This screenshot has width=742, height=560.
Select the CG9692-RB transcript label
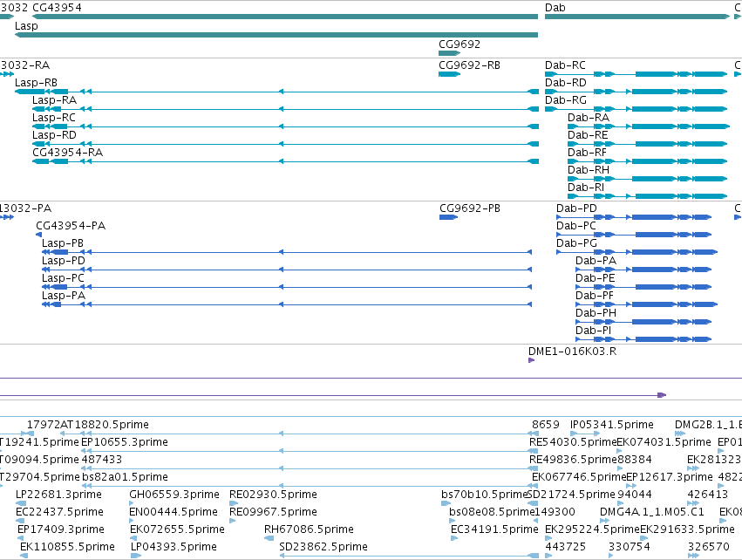click(x=469, y=65)
